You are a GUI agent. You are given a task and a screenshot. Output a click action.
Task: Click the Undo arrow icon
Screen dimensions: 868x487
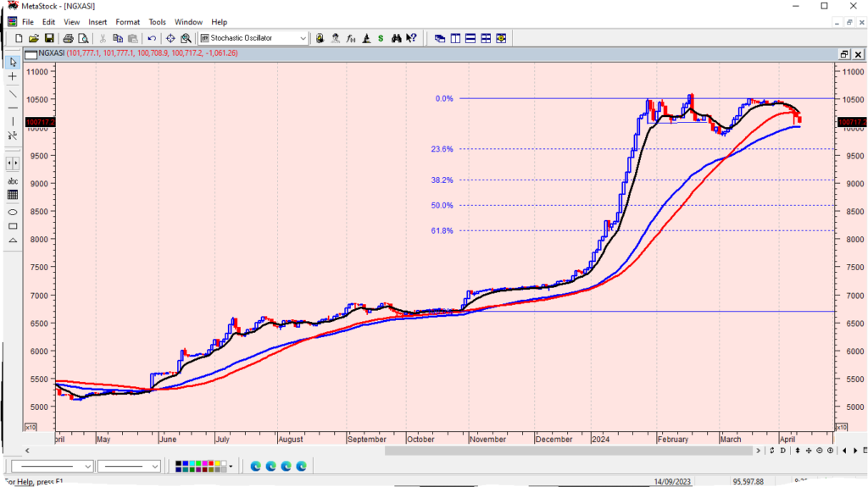click(x=152, y=38)
